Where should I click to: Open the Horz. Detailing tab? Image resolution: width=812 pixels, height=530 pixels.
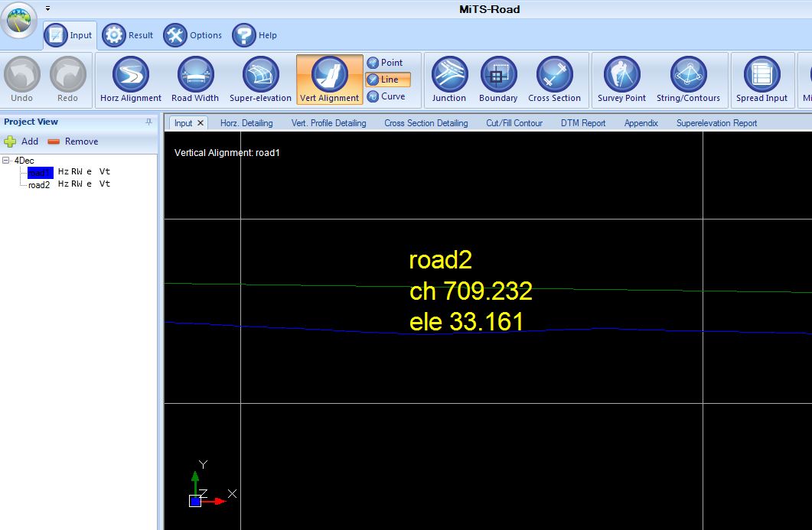click(x=246, y=123)
